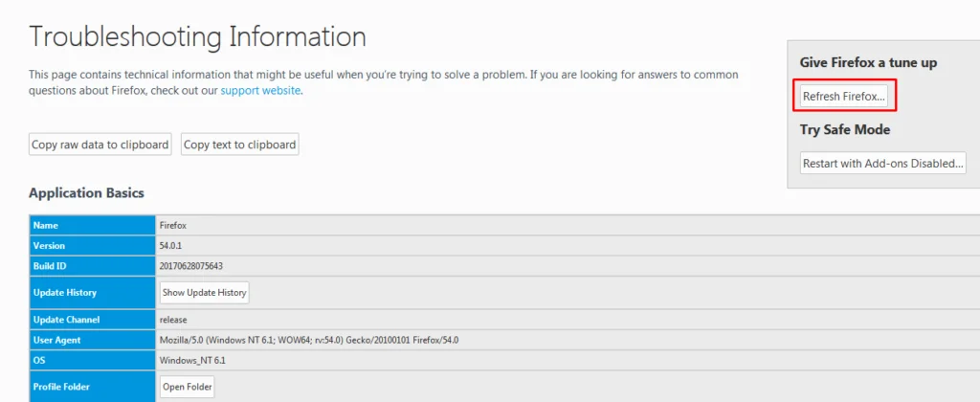This screenshot has height=402, width=980.
Task: Select the Version row label
Action: (x=49, y=246)
